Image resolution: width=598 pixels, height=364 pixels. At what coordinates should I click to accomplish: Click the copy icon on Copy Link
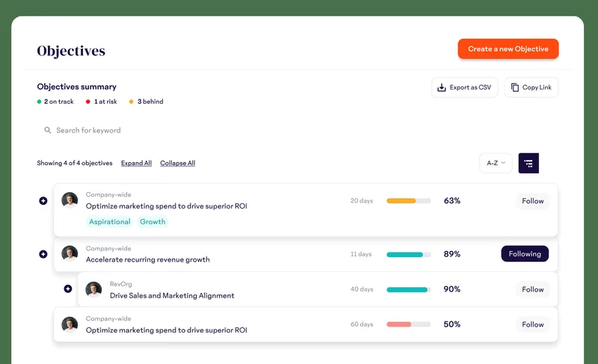515,87
